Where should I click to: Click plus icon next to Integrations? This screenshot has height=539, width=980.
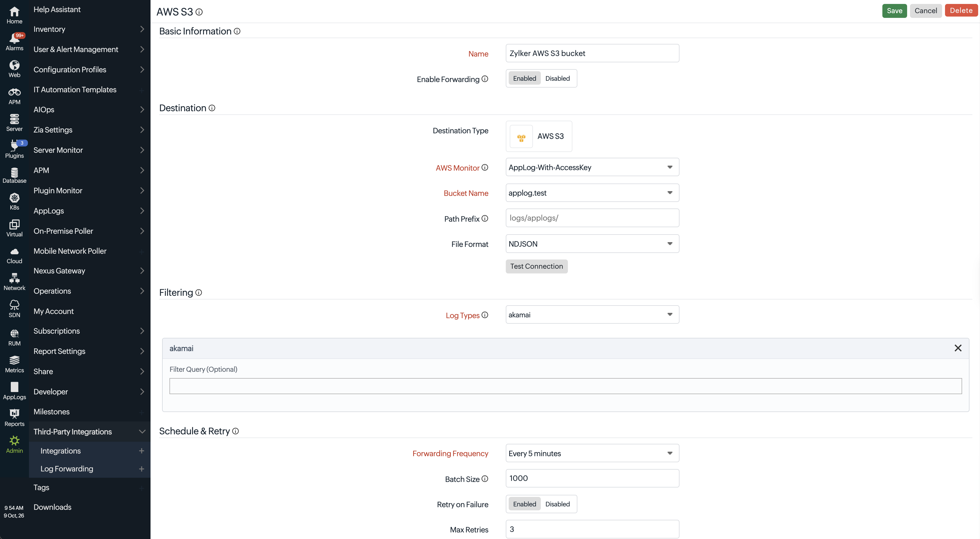142,451
